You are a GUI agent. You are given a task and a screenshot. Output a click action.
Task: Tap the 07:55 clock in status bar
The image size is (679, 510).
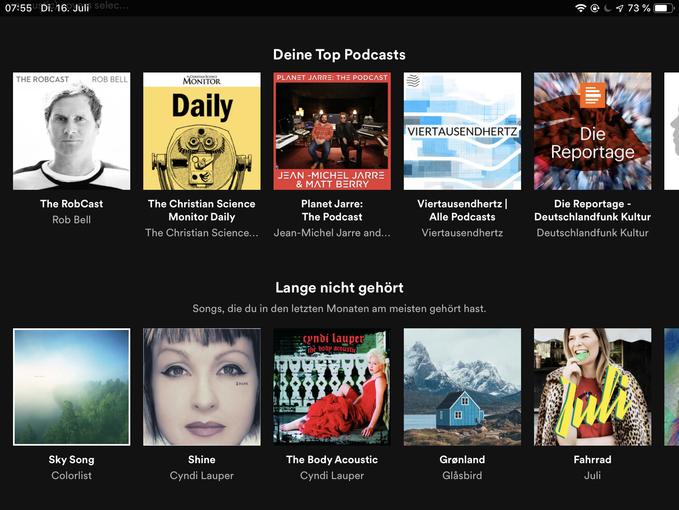(x=18, y=8)
